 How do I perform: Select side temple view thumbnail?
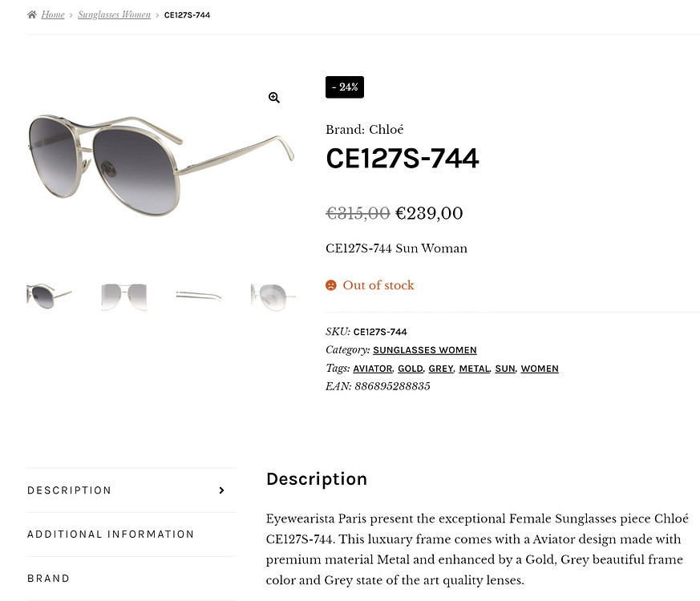(198, 296)
